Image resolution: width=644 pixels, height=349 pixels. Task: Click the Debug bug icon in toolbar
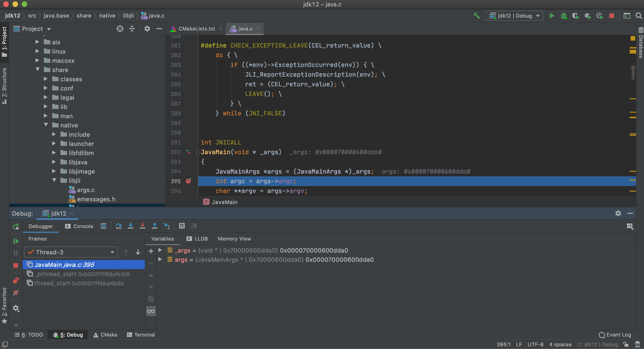click(x=563, y=16)
